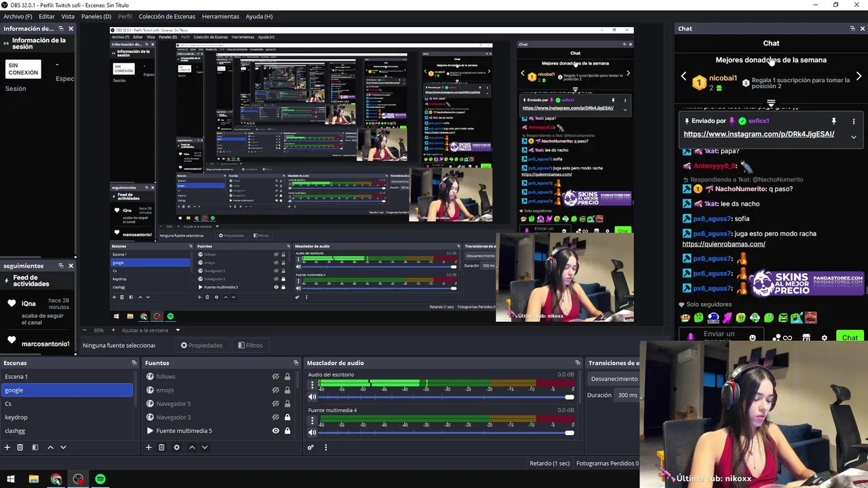Viewport: 868px width, 488px height.
Task: Open the Vista menu
Action: [68, 16]
